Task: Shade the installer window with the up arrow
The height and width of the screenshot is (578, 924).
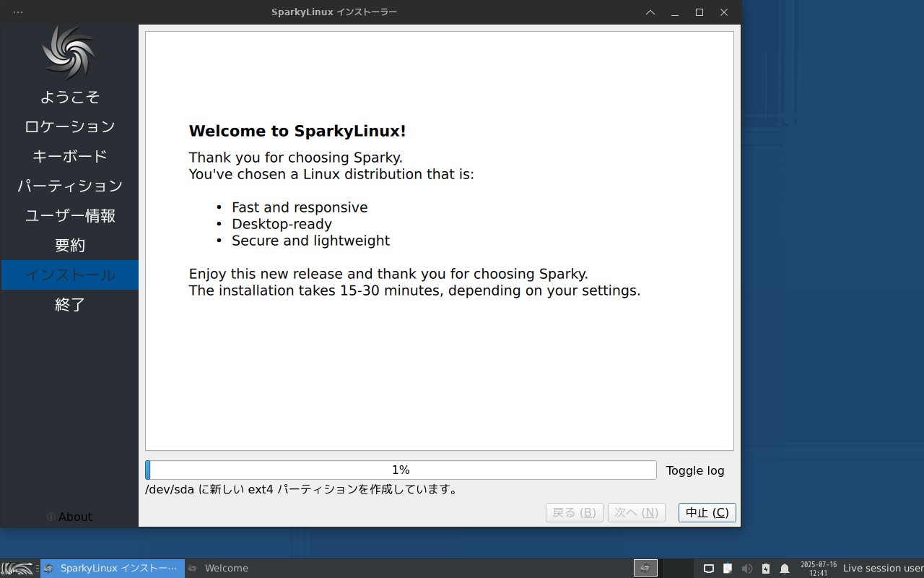Action: [x=650, y=12]
